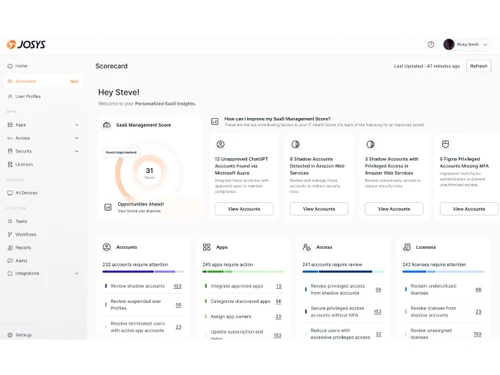The image size is (500, 375).
Task: Click the Tasks list icon
Action: 10,221
